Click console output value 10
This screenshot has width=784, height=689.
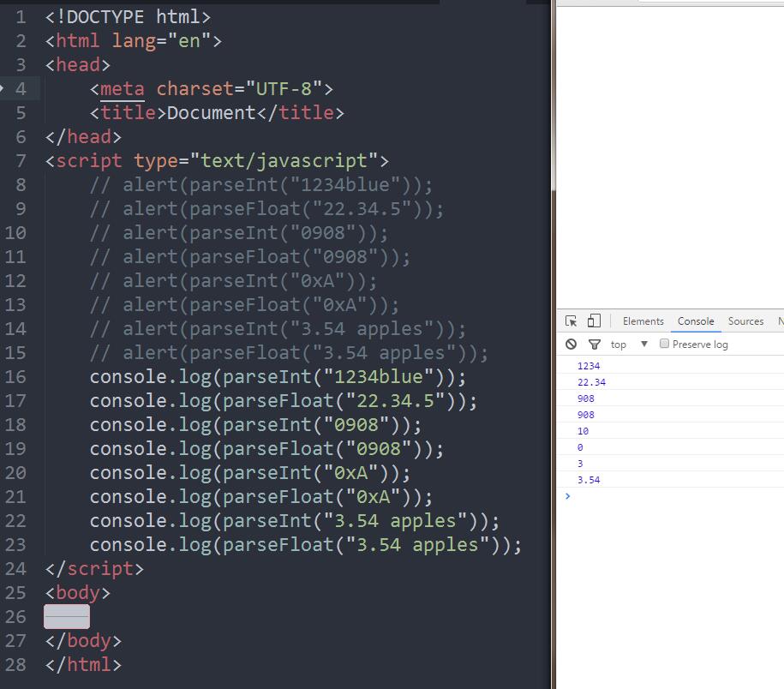pos(583,431)
